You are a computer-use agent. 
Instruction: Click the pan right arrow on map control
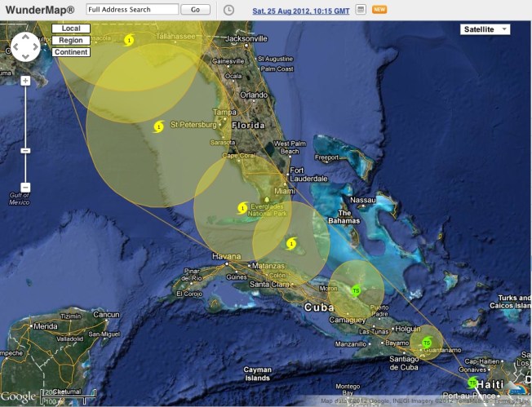coord(35,47)
